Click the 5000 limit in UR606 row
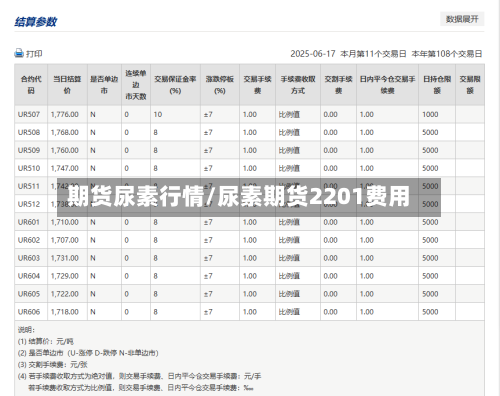 [430, 312]
